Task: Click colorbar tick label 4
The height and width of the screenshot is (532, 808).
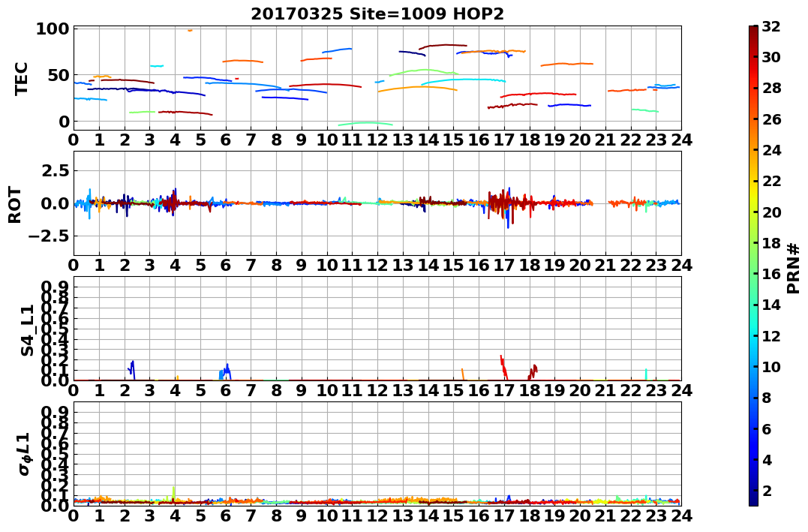Action: pos(767,459)
